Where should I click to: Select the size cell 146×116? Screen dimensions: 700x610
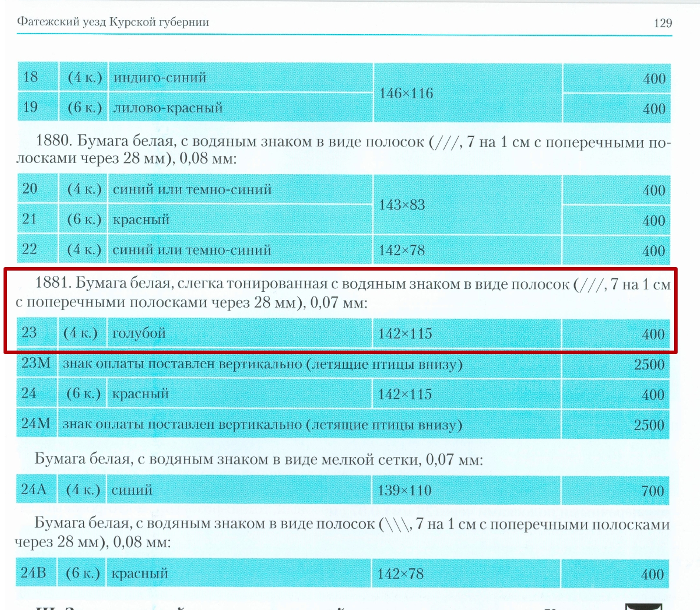pos(406,93)
